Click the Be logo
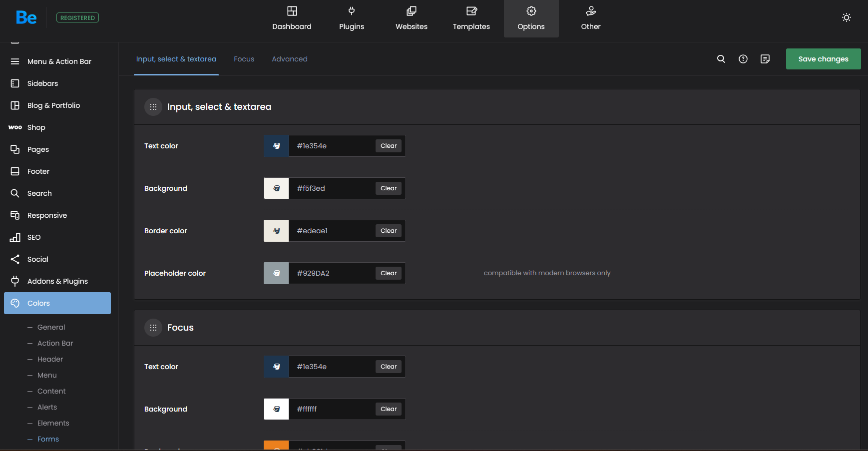The width and height of the screenshot is (868, 451). 26,18
